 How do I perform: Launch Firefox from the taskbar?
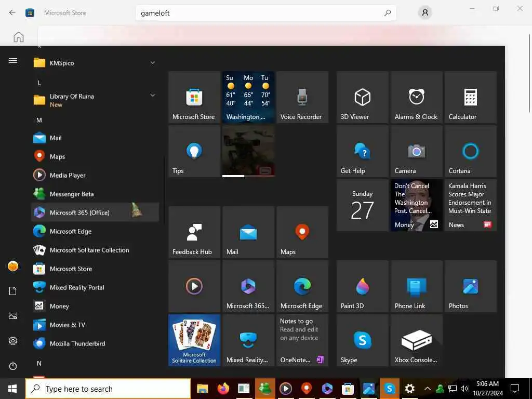tap(223, 389)
